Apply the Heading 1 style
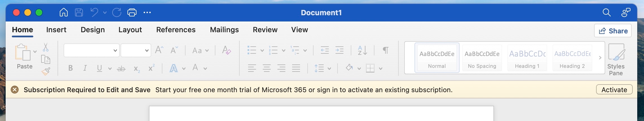Image resolution: width=644 pixels, height=121 pixels. click(x=527, y=58)
